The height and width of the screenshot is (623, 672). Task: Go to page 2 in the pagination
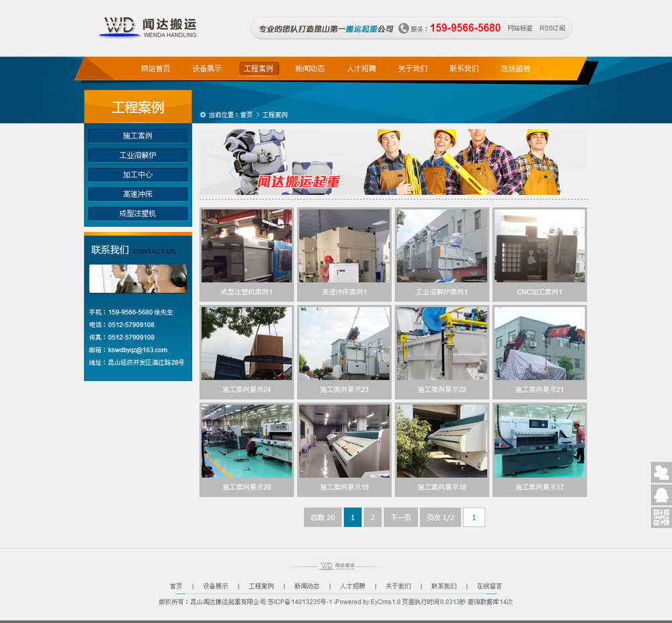point(372,517)
